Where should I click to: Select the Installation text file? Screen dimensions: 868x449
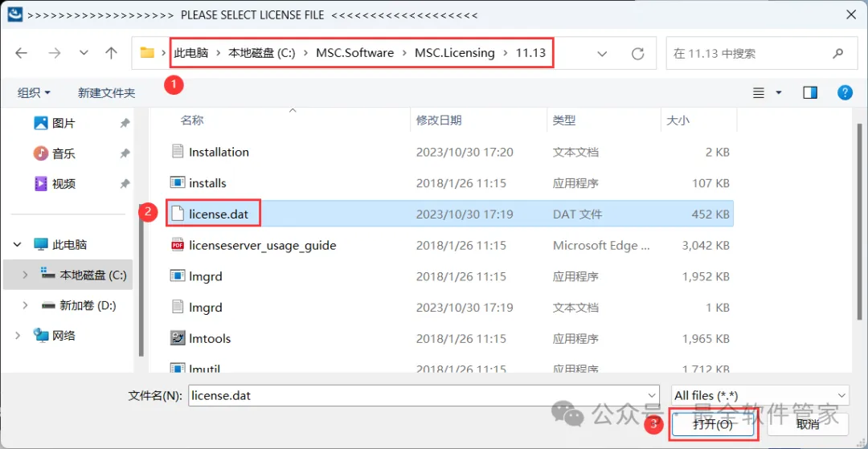pos(449,152)
